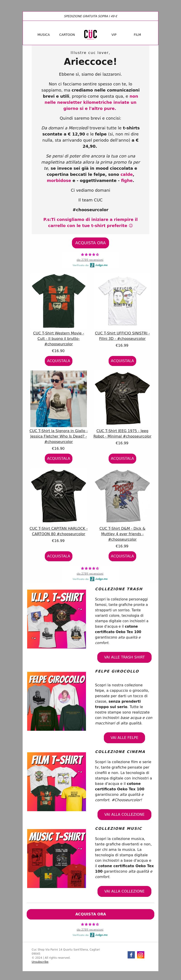Open the MUSICA menu item

coord(43,35)
